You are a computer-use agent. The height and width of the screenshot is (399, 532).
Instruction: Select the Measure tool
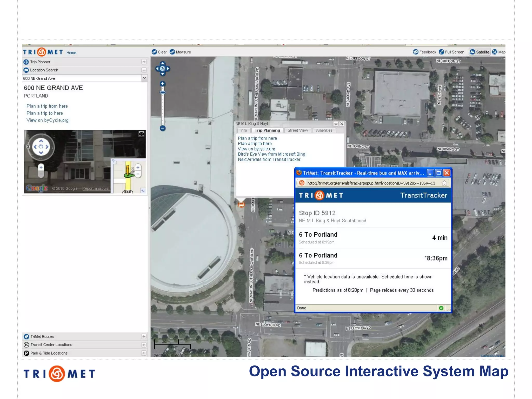180,52
